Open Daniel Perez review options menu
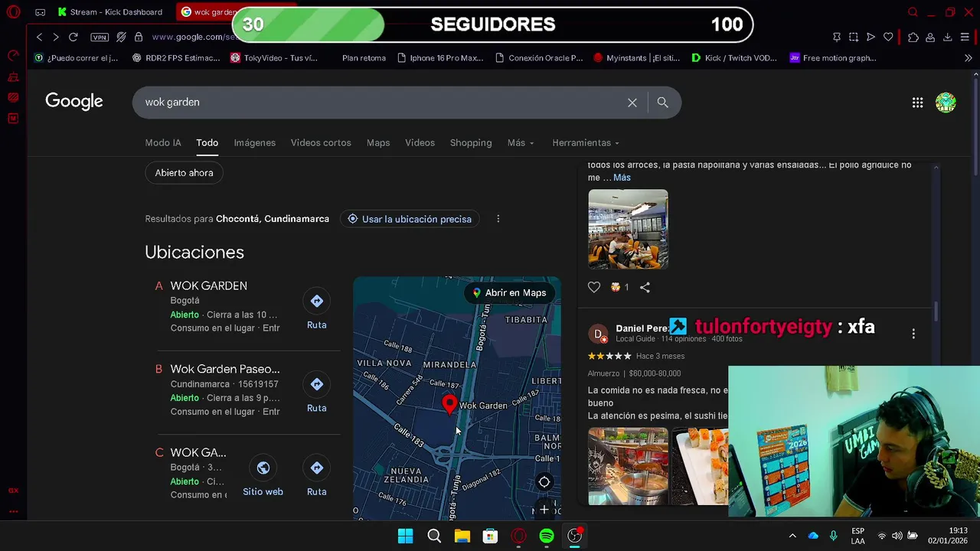The width and height of the screenshot is (980, 551). [913, 334]
